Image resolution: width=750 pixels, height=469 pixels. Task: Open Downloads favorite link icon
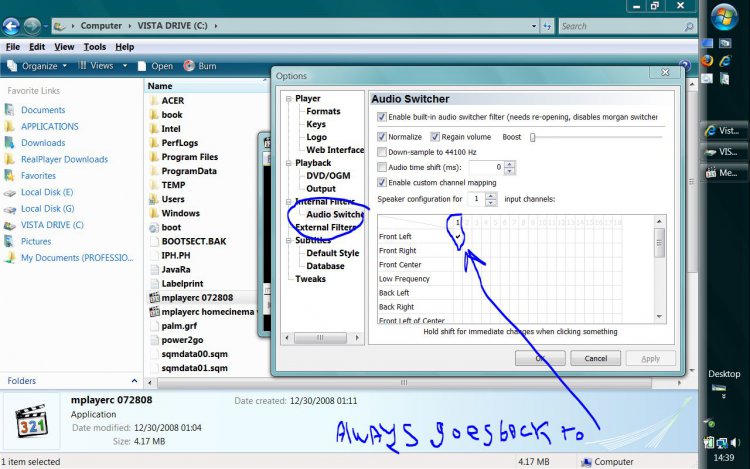pos(10,142)
